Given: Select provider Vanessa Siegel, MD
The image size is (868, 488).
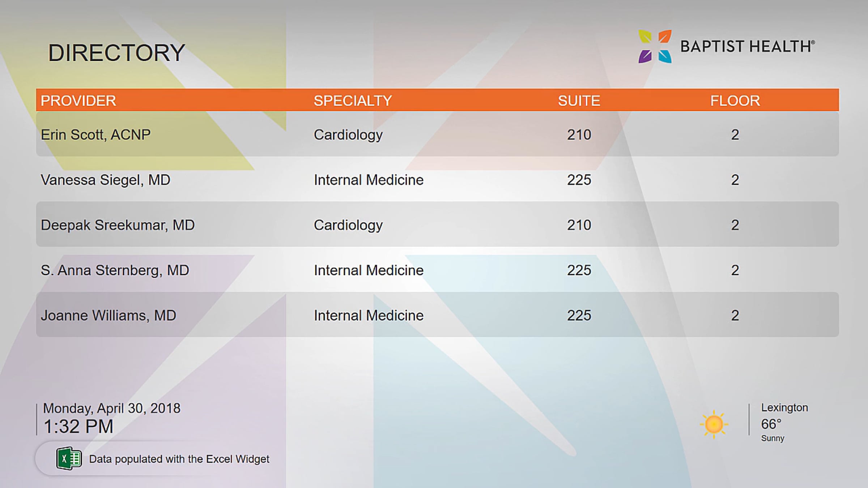Looking at the screenshot, I should (x=105, y=180).
